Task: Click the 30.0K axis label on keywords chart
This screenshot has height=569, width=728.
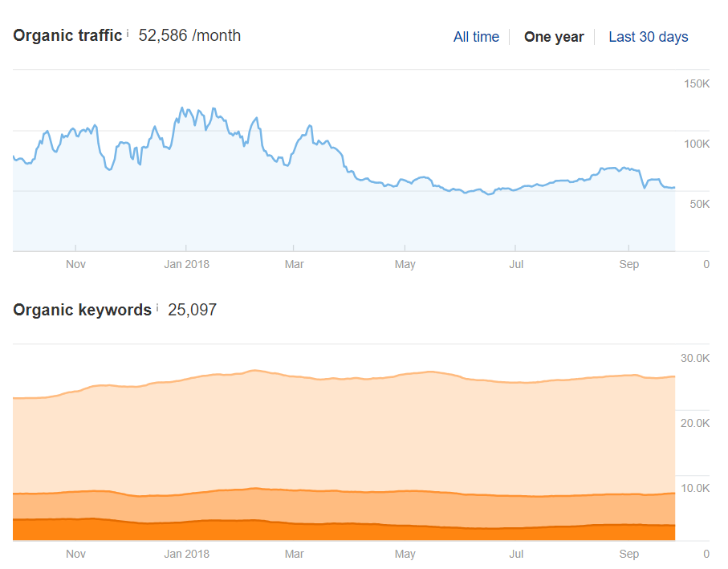Action: 695,358
